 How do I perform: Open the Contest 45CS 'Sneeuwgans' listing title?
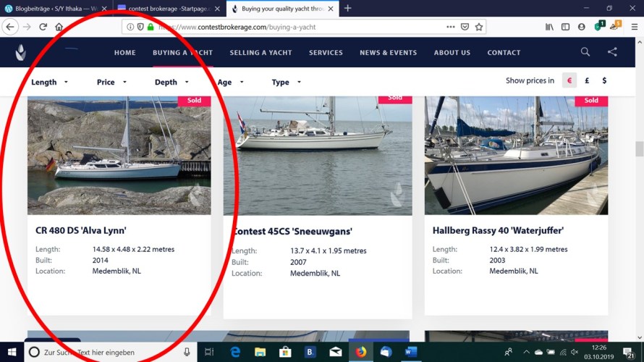click(x=292, y=232)
